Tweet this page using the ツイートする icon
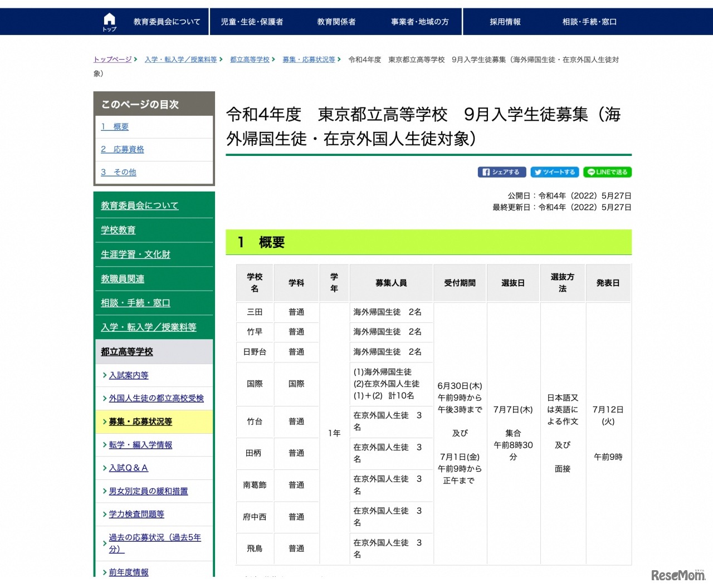 554,172
